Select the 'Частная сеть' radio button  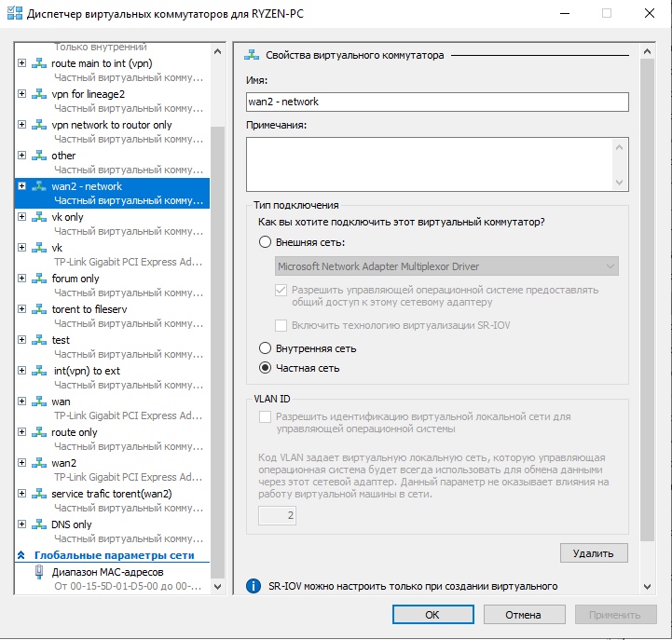(266, 368)
